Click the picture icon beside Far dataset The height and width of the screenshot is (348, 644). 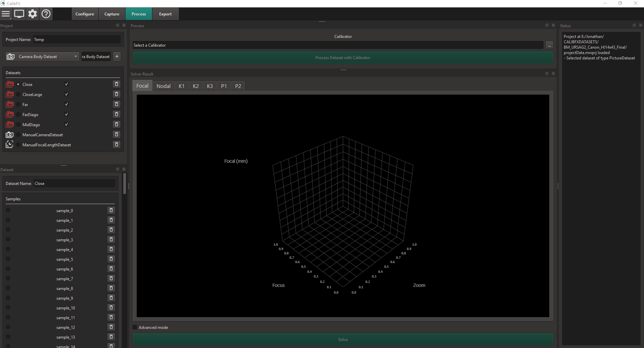(10, 104)
